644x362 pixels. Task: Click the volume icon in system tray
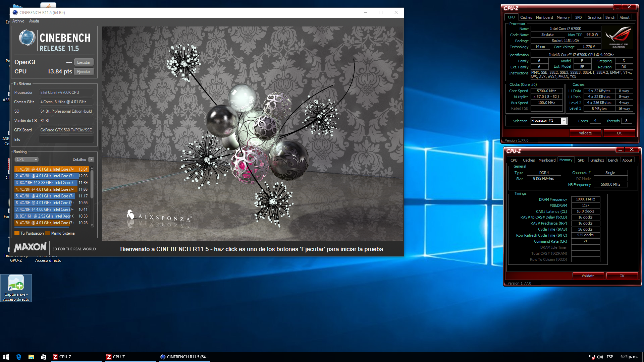pos(600,357)
